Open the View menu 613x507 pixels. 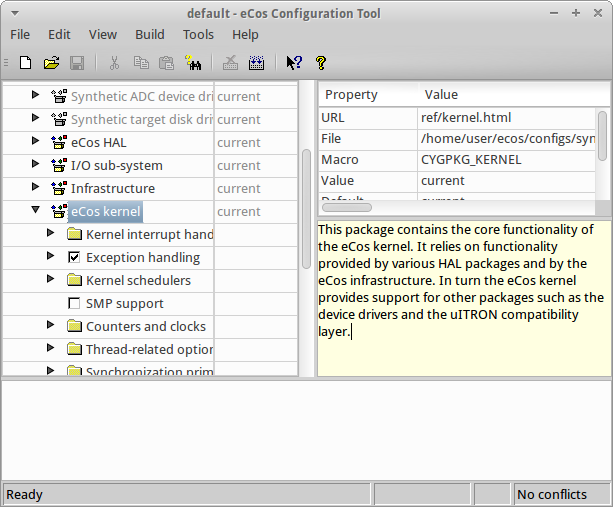coord(103,35)
